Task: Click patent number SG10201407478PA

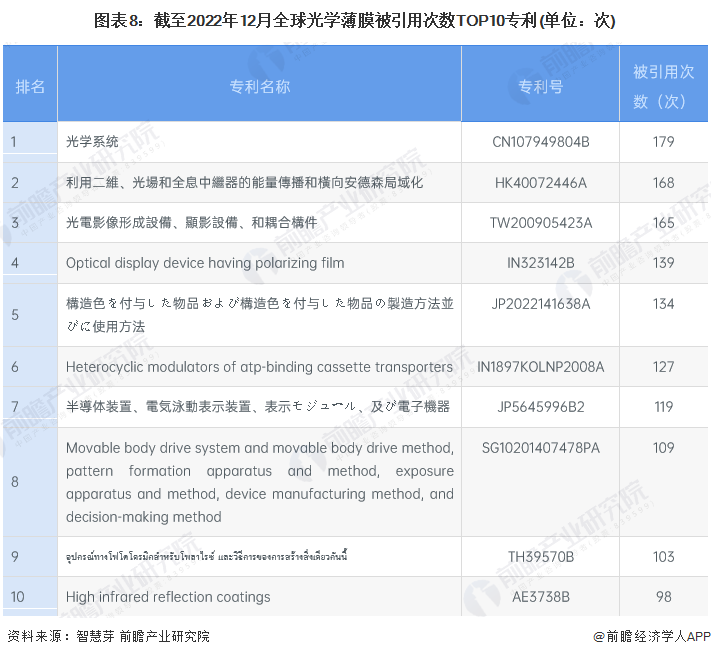Action: pos(540,448)
